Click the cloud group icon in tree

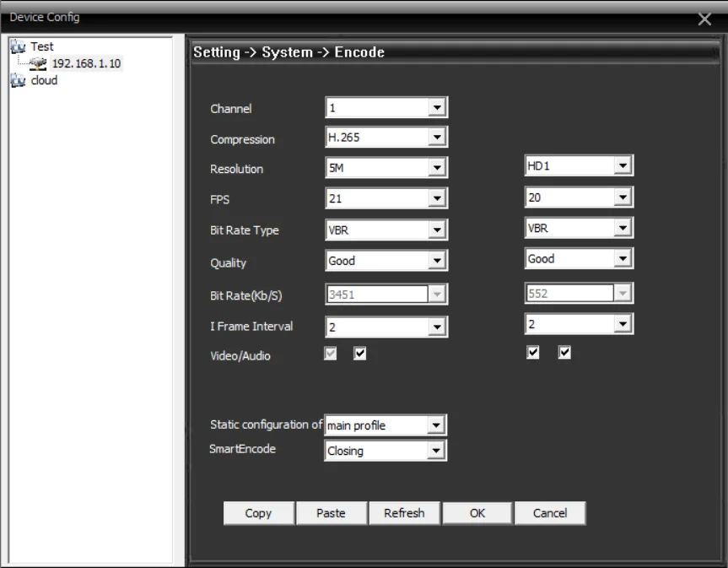[x=16, y=81]
